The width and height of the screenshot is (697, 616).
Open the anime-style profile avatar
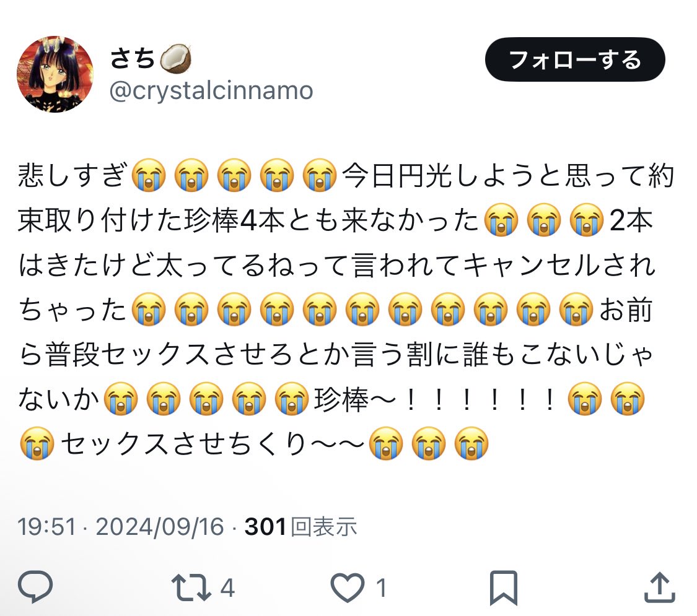point(55,74)
